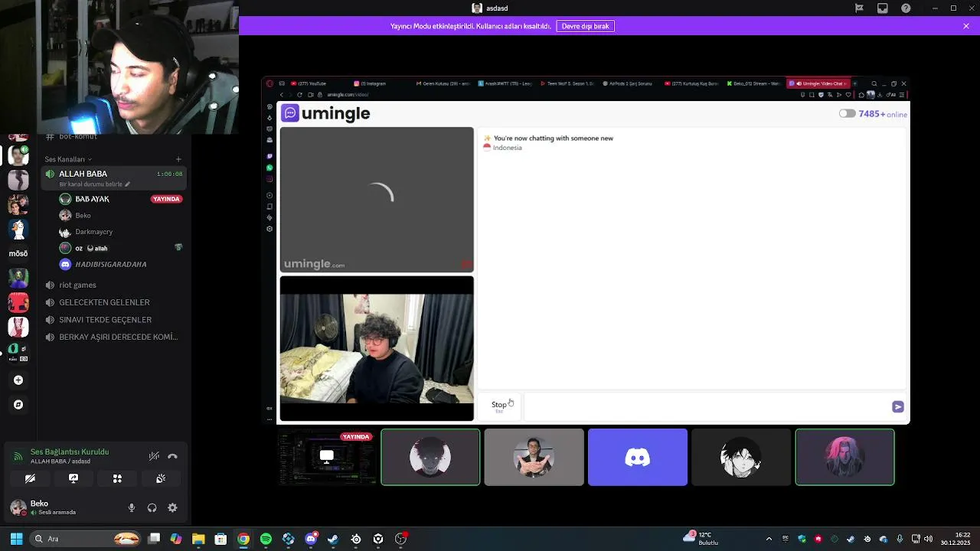Expand the system tray hidden icons chevron
The height and width of the screenshot is (551, 980).
769,539
